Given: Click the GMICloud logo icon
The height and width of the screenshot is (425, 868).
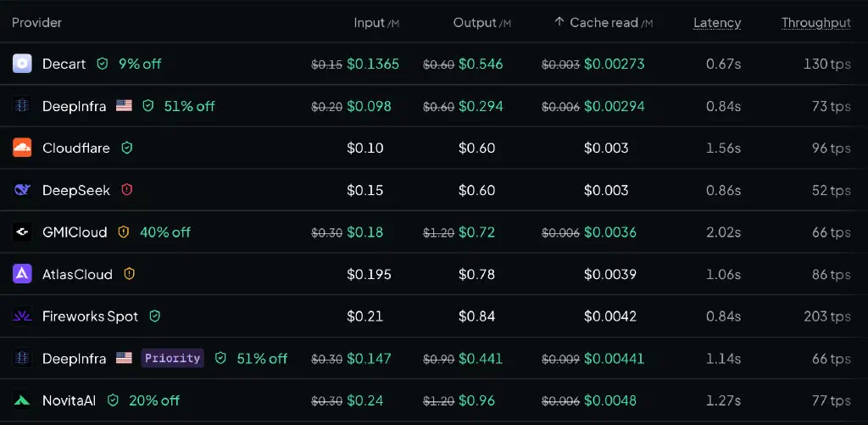Looking at the screenshot, I should 22,232.
